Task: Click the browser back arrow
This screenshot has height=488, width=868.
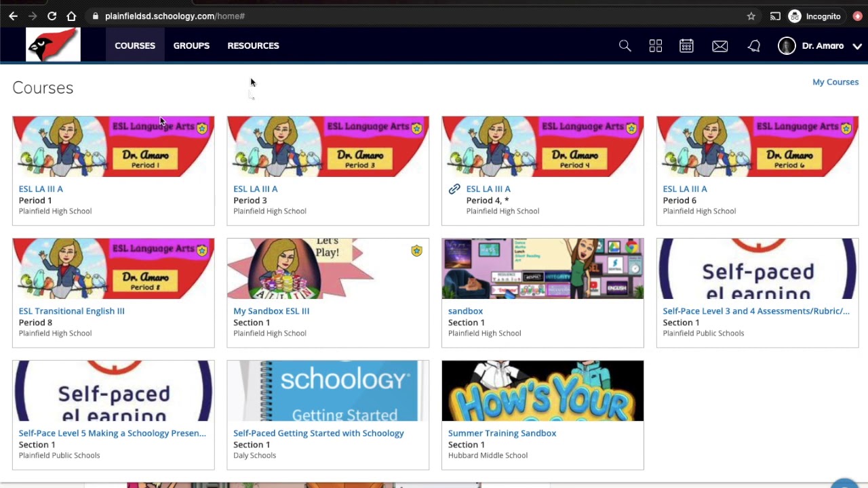Action: [13, 16]
